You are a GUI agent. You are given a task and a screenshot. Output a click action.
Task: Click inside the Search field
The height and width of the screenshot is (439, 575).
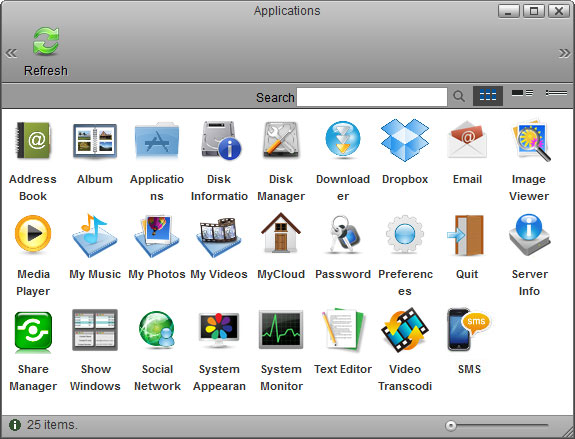coord(372,97)
